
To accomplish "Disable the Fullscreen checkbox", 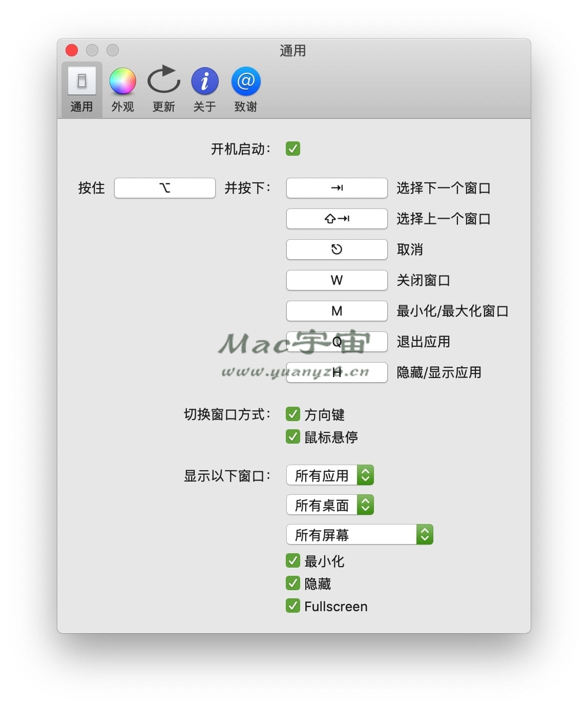I will click(x=293, y=606).
